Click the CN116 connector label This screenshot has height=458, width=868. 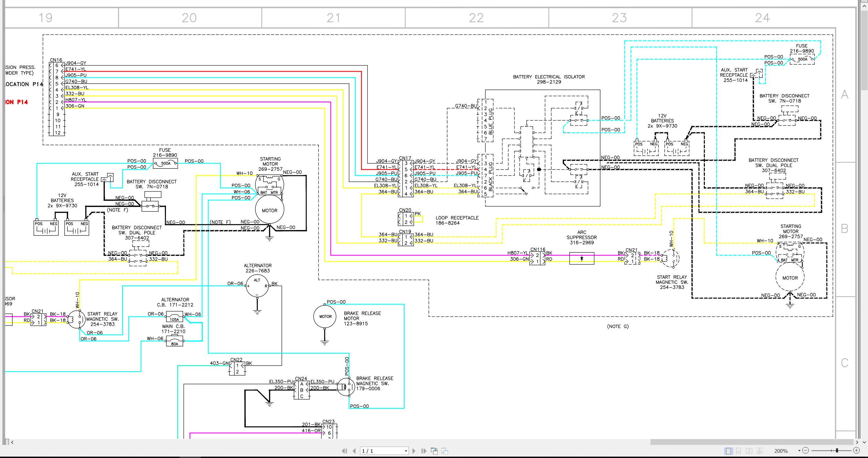538,249
